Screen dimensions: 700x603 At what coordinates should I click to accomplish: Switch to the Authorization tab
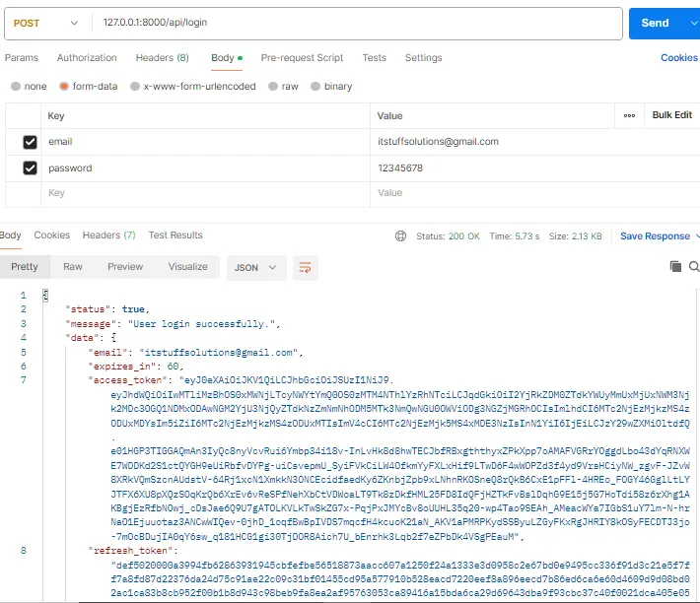[87, 57]
